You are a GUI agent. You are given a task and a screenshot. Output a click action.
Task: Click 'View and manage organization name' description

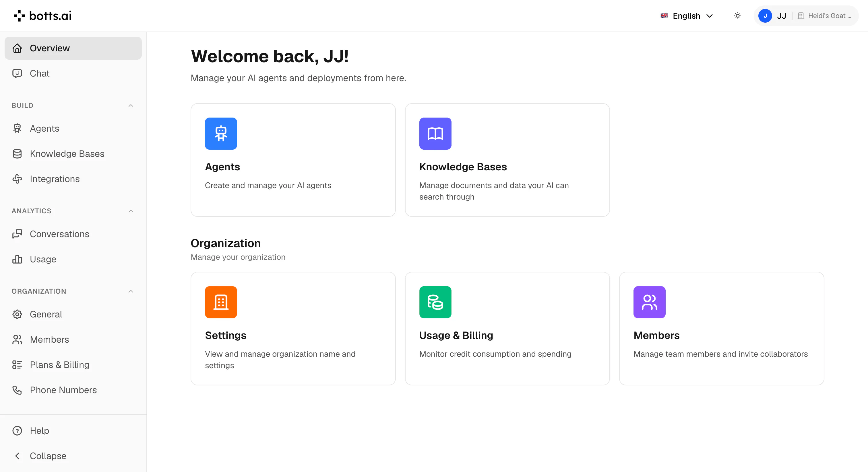click(280, 360)
